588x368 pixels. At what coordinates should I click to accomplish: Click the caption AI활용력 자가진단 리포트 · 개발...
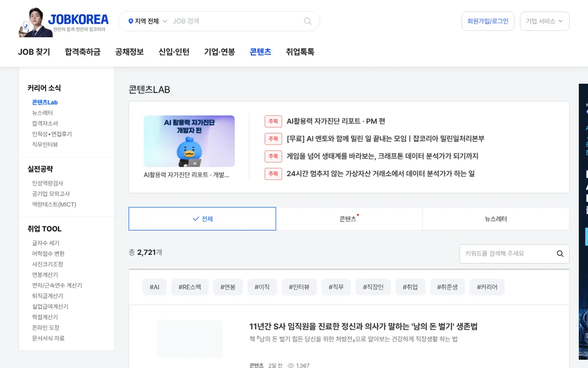click(x=186, y=175)
